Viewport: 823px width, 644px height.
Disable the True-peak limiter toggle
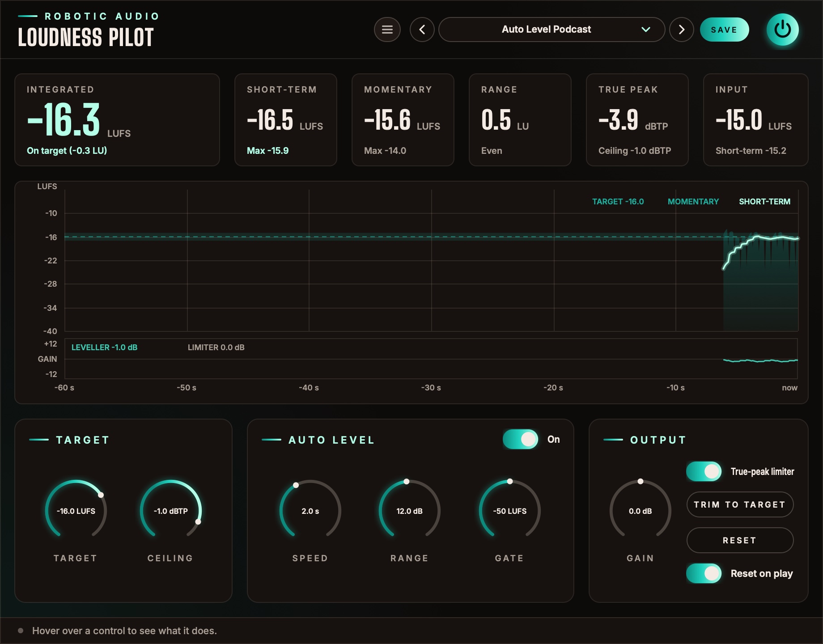[704, 471]
